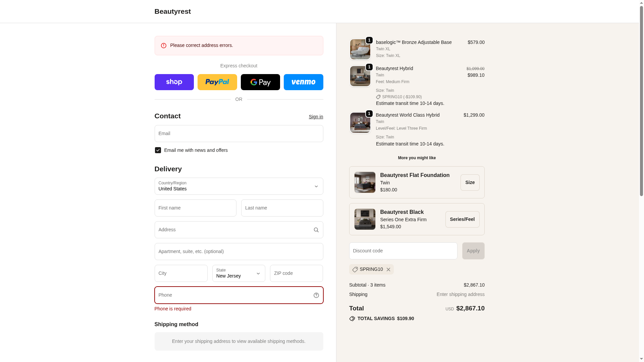
Task: Click the page vertical scrollbar
Action: tap(641, 101)
